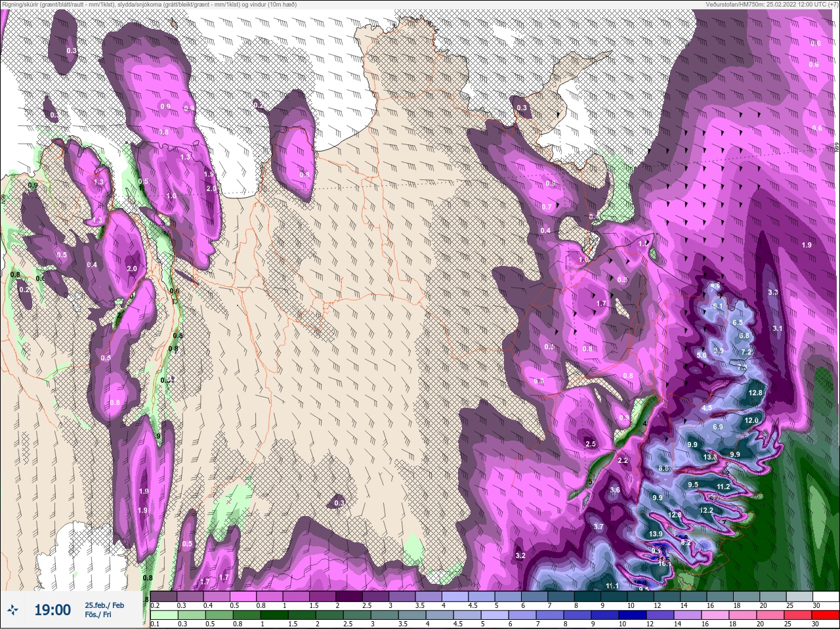Click the precipitation value 6.5 on the map
The height and width of the screenshot is (629, 840).
[737, 322]
